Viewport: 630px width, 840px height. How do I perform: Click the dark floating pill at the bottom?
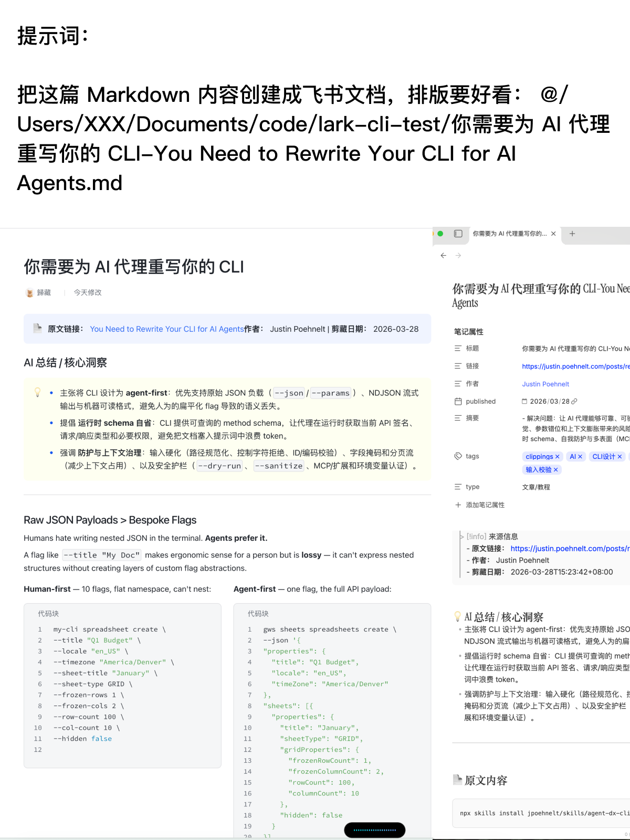click(374, 830)
